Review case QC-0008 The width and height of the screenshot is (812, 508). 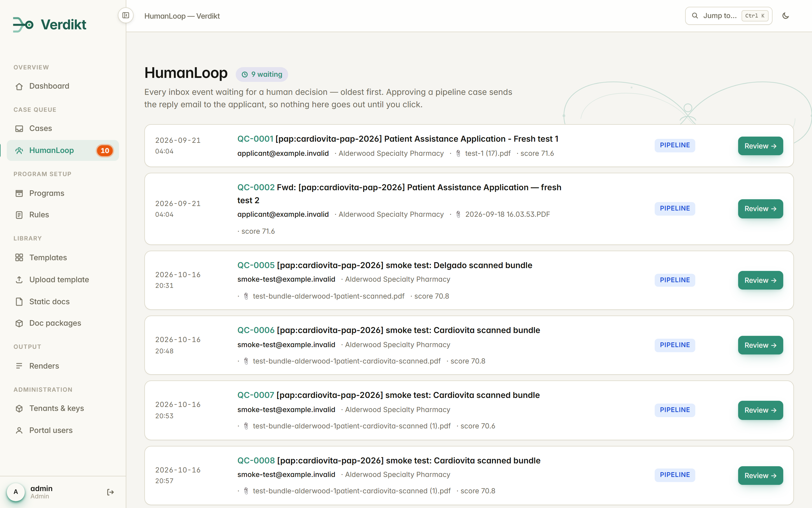point(760,476)
